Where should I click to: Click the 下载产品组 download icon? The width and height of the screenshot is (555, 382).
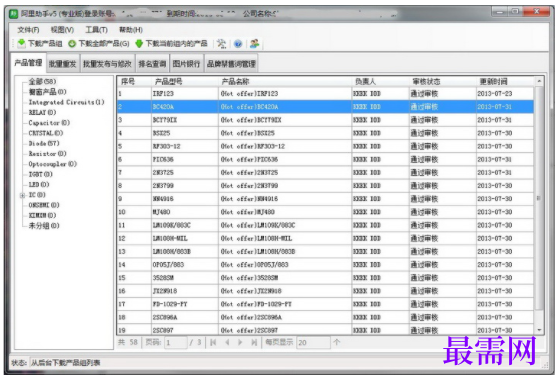click(x=22, y=44)
